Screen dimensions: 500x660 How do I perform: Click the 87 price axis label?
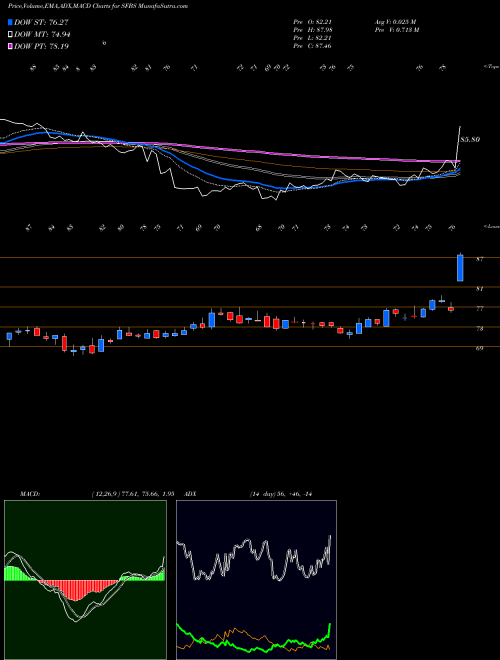click(479, 259)
